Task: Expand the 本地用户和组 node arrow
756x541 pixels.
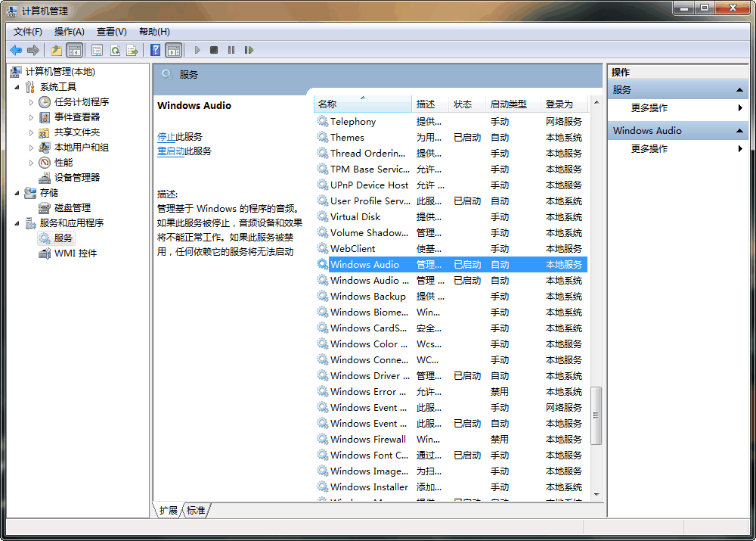Action: point(31,148)
